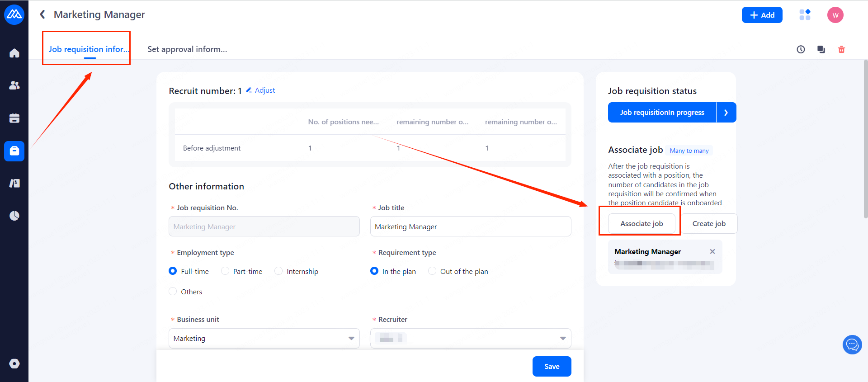Select Job requisition information tab
Screen dimensions: 868x382
pyautogui.click(x=89, y=49)
